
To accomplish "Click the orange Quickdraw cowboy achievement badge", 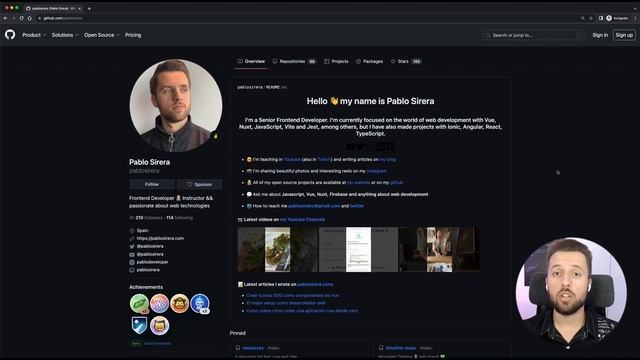I will (x=179, y=304).
